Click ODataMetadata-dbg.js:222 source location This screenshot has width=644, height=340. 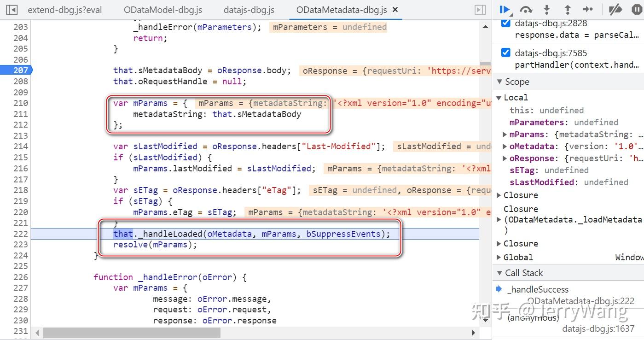coord(581,301)
